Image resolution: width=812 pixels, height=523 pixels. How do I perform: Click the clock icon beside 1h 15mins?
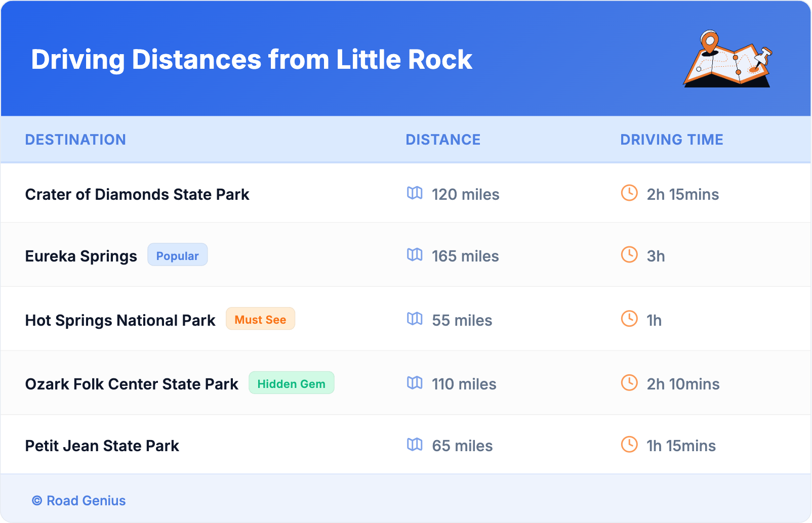coord(629,445)
